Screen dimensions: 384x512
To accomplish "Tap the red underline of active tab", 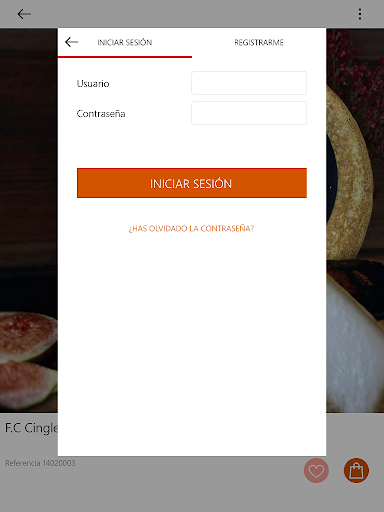I will pyautogui.click(x=125, y=57).
